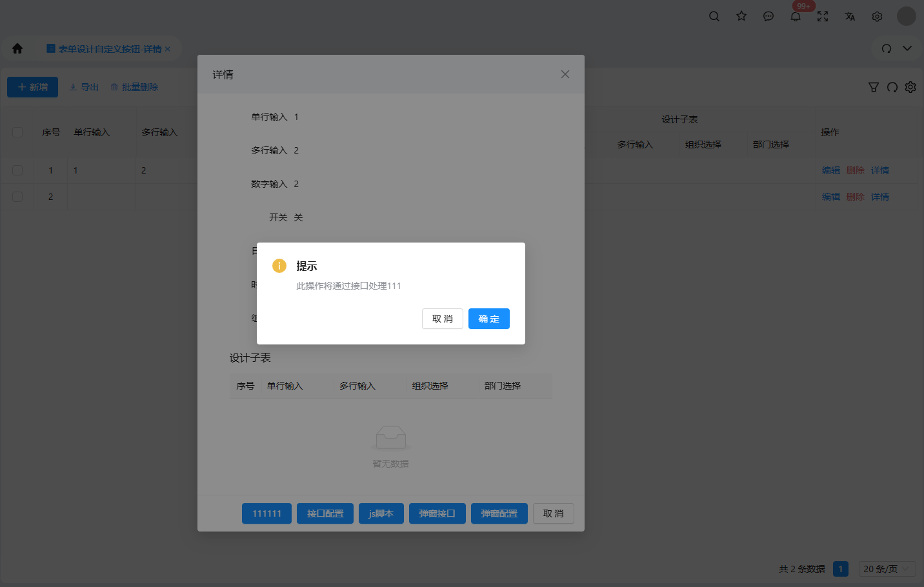Select pagination page 1
Viewport: 924px width, 587px height.
tap(841, 569)
